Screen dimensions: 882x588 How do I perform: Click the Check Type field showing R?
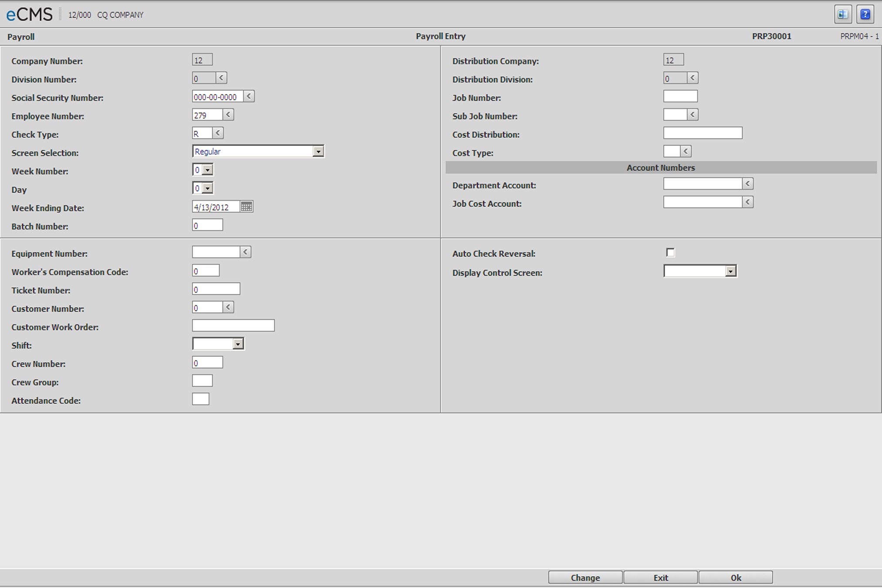(x=202, y=133)
